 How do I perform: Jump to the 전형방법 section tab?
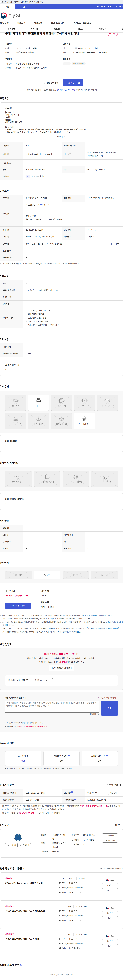pos(103,29)
